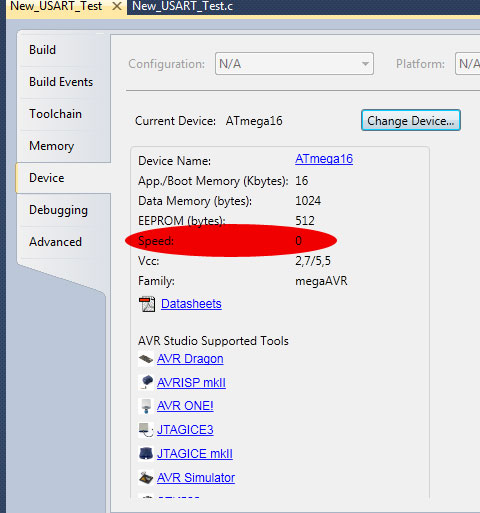The height and width of the screenshot is (513, 480).
Task: Click the Data Memory value 1024
Action: [x=308, y=201]
